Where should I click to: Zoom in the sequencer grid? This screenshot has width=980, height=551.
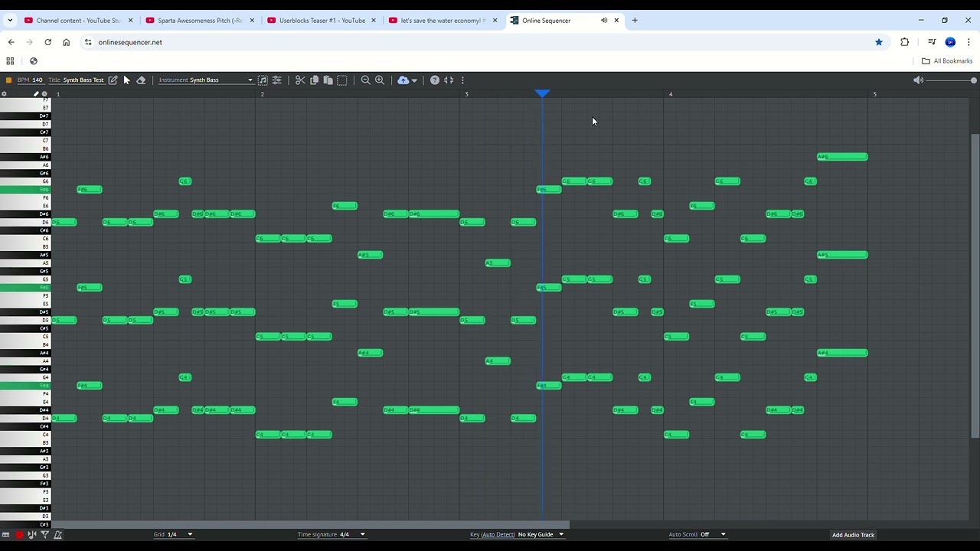click(380, 80)
